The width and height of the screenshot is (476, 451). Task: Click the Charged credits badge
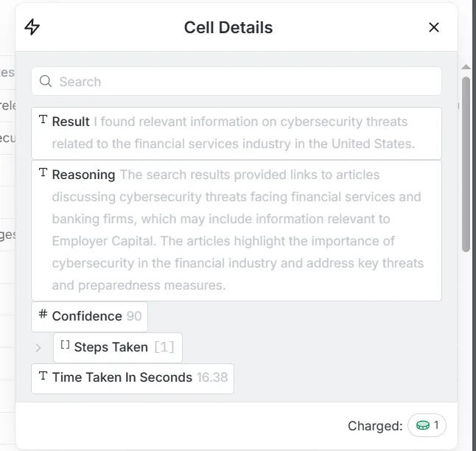click(x=427, y=425)
